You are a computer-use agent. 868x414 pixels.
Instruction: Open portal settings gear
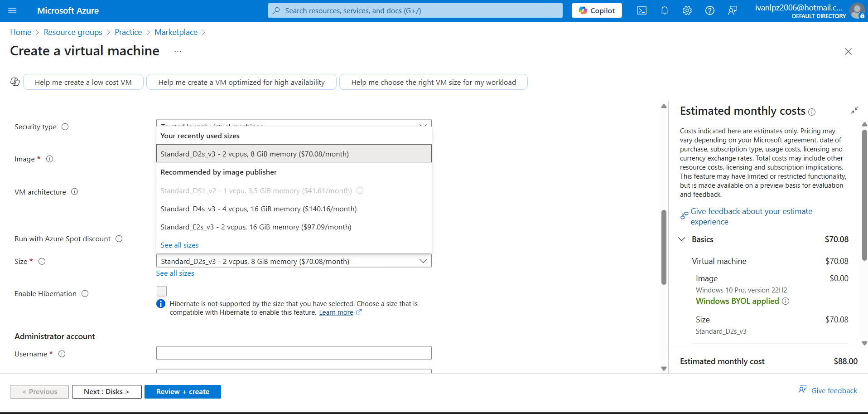(687, 10)
